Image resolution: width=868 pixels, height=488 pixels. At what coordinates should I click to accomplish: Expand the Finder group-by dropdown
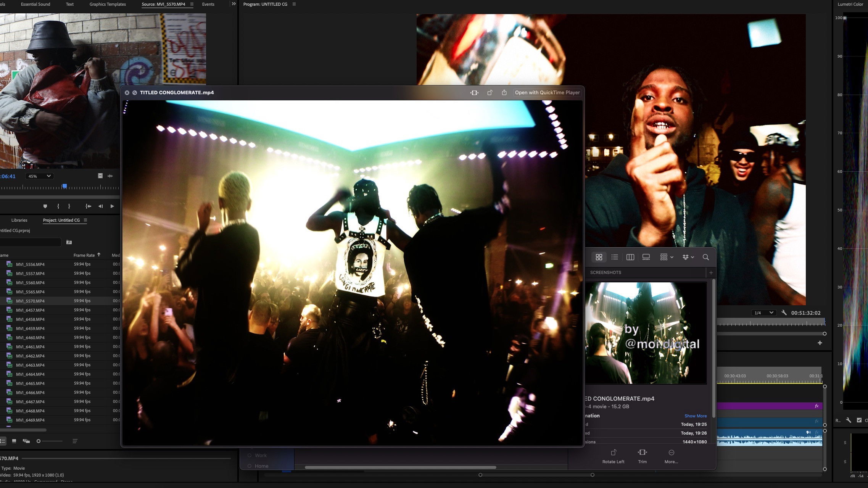click(666, 257)
